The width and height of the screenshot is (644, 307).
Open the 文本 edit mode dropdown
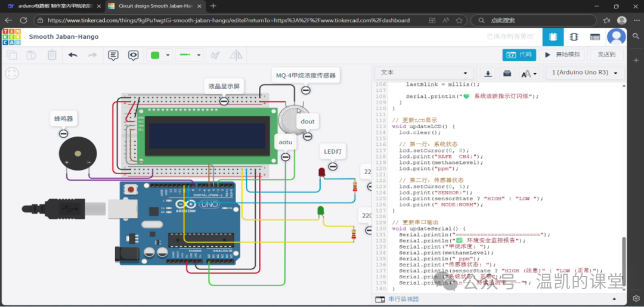pyautogui.click(x=425, y=73)
